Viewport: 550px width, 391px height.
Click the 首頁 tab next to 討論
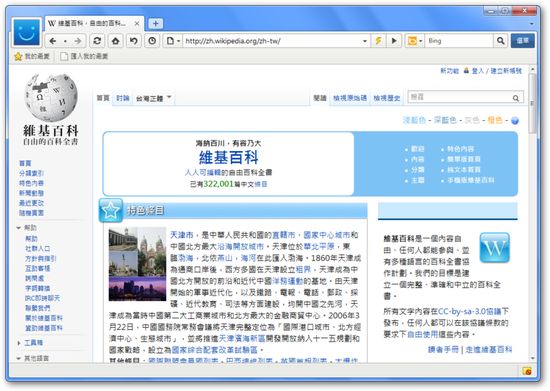(103, 98)
